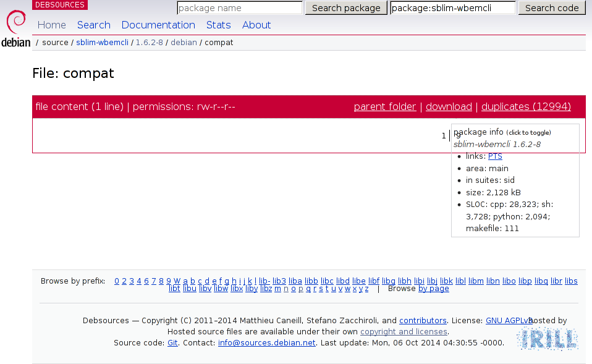Image resolution: width=592 pixels, height=364 pixels.
Task: Browse prefix libm
Action: [x=476, y=281]
